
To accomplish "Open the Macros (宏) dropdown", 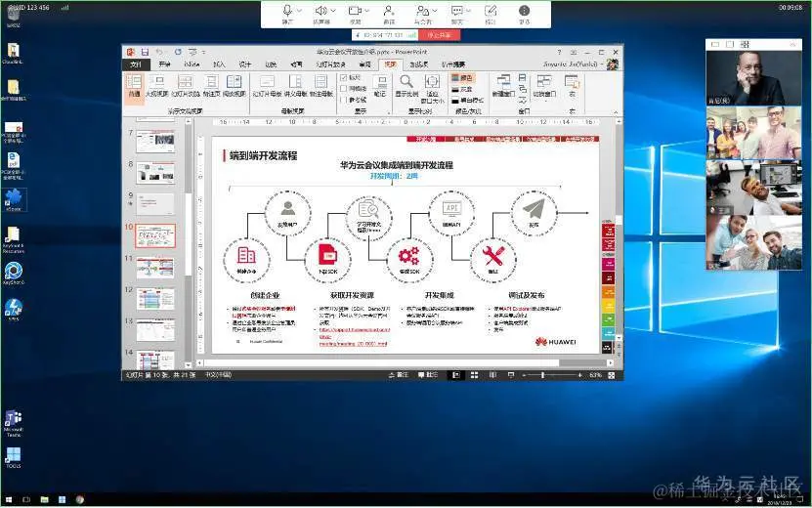I will 572,87.
